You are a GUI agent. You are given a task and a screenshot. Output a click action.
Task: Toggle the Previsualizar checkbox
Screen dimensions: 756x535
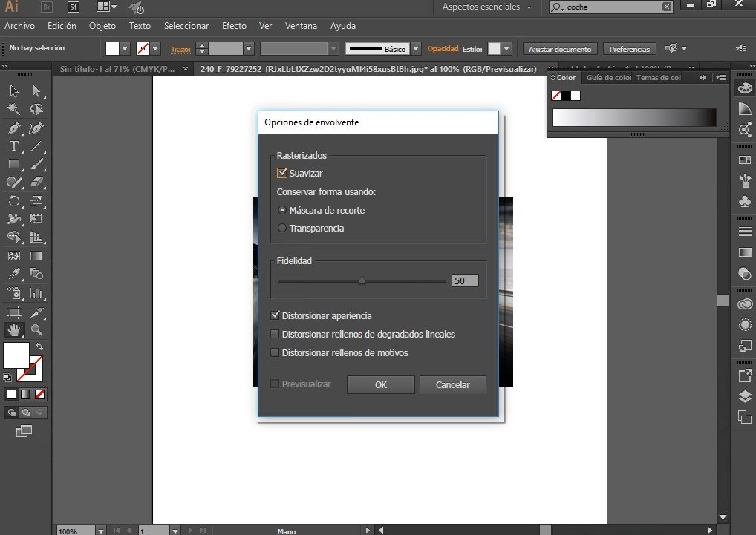275,384
